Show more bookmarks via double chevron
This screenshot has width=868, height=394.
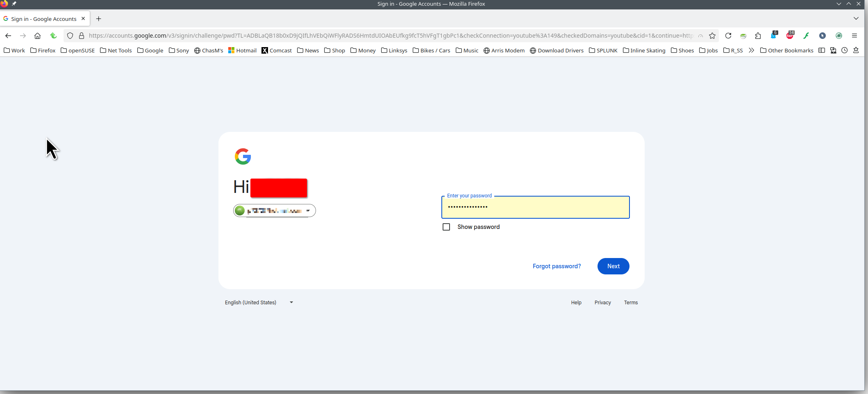pos(751,50)
